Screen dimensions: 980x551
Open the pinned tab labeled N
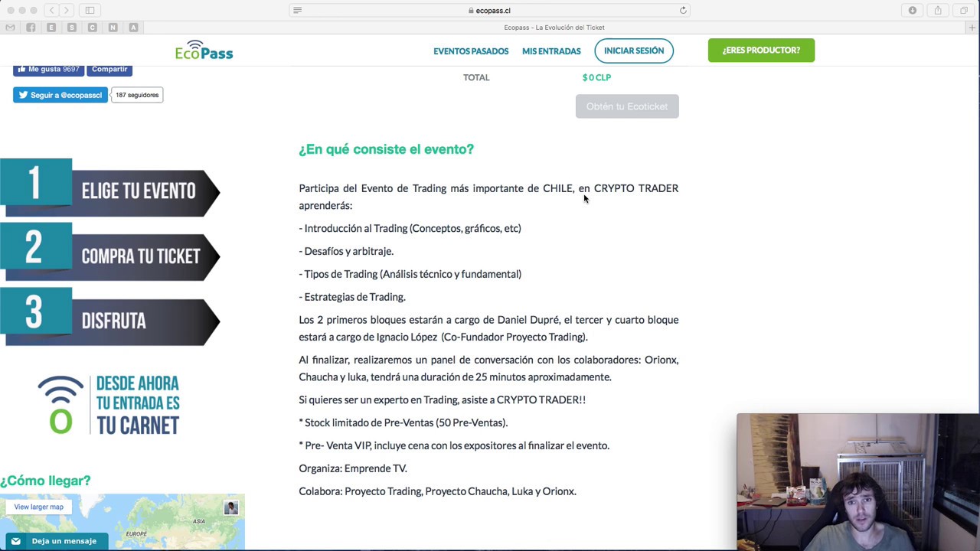tap(113, 28)
